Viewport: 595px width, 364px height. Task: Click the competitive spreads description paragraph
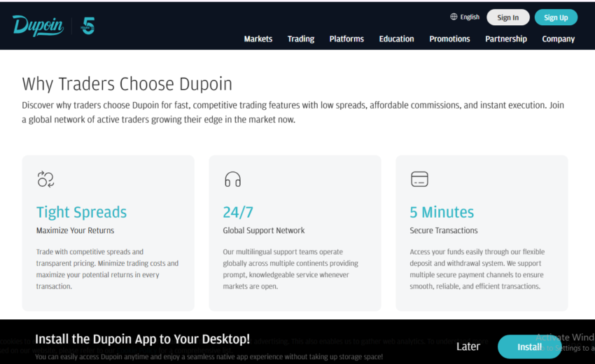[107, 269]
